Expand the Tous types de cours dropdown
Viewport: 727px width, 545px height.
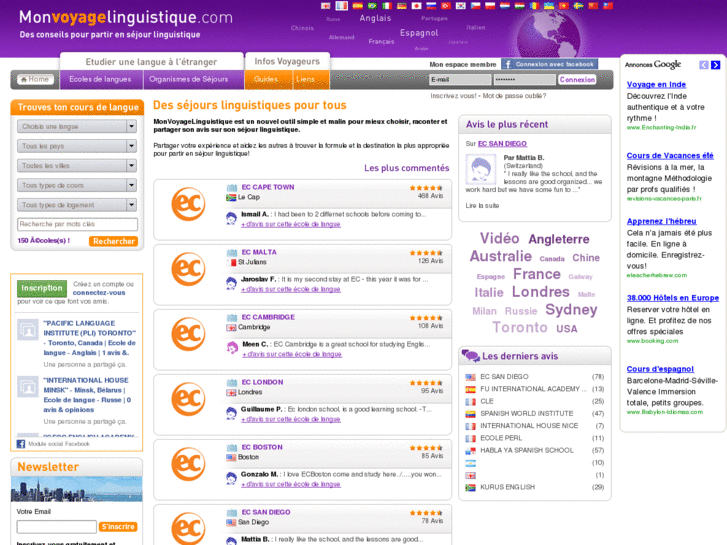[77, 185]
